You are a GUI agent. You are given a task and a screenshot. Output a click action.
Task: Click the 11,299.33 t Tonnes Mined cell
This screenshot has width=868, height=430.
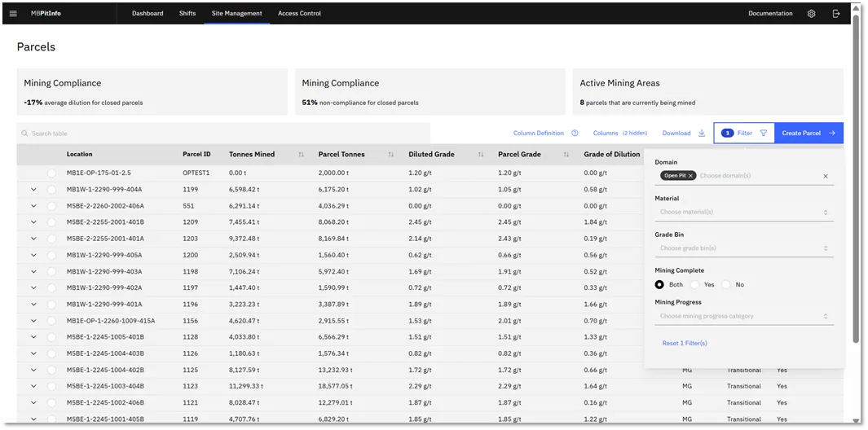click(x=246, y=386)
